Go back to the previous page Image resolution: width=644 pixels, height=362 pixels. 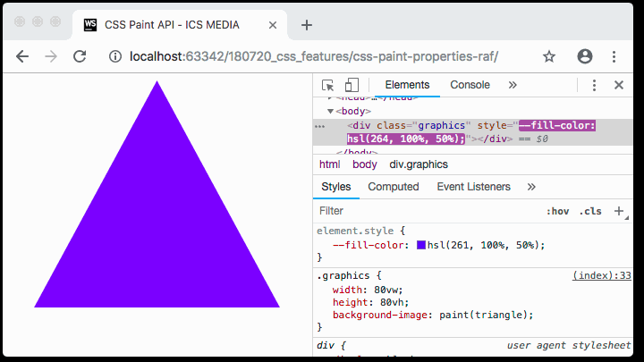22,56
